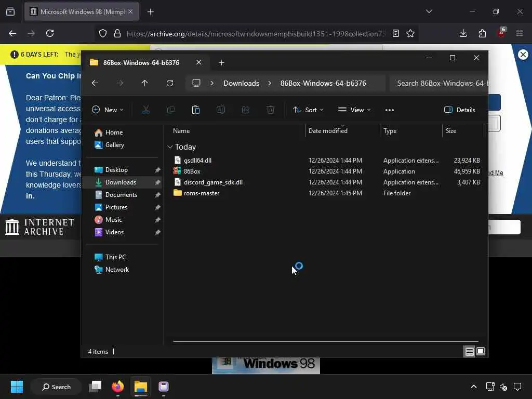Open Pictures in navigation pane
The width and height of the screenshot is (532, 399).
(x=116, y=207)
